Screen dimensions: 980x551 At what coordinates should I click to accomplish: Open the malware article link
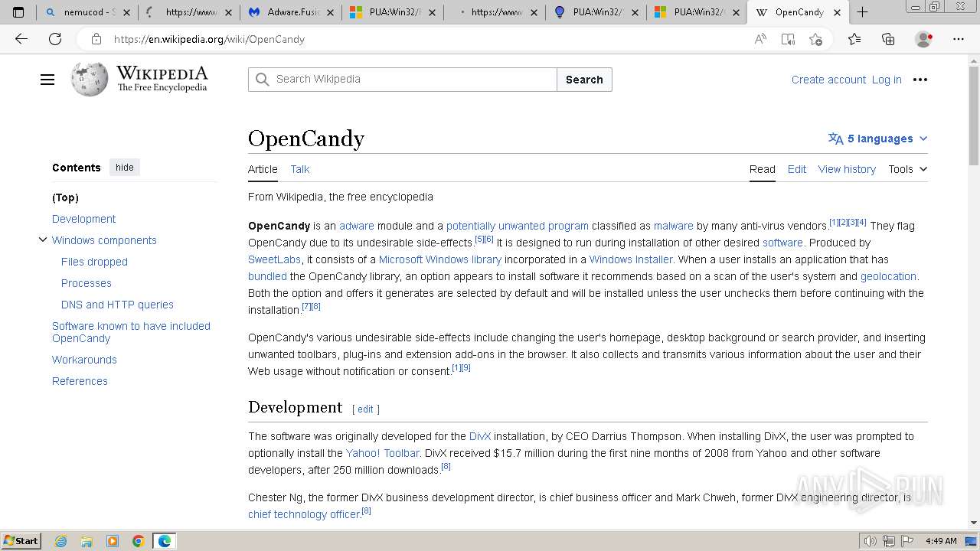click(x=673, y=226)
